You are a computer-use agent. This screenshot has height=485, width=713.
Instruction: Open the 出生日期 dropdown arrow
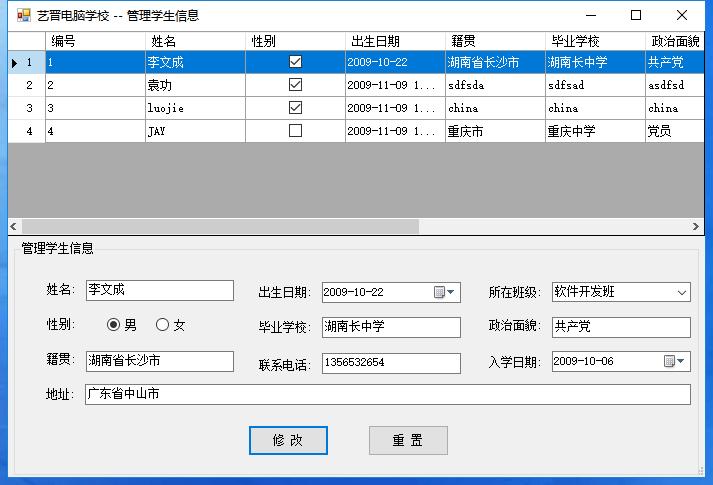click(x=451, y=292)
